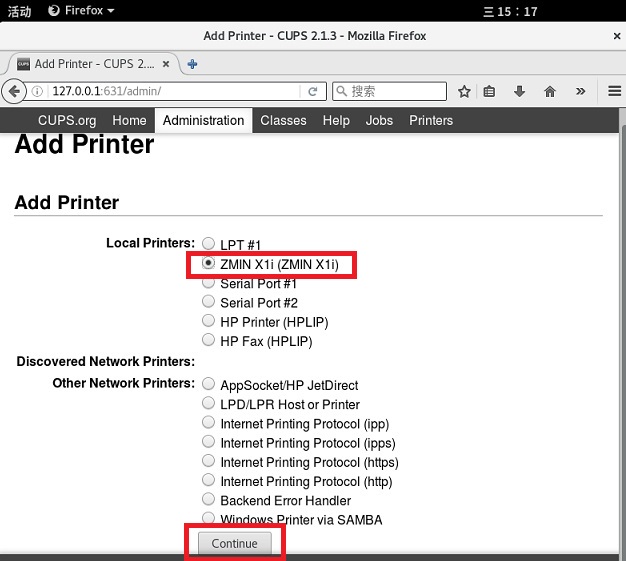626x561 pixels.
Task: Select the LPT #1 radio button
Action: (208, 243)
